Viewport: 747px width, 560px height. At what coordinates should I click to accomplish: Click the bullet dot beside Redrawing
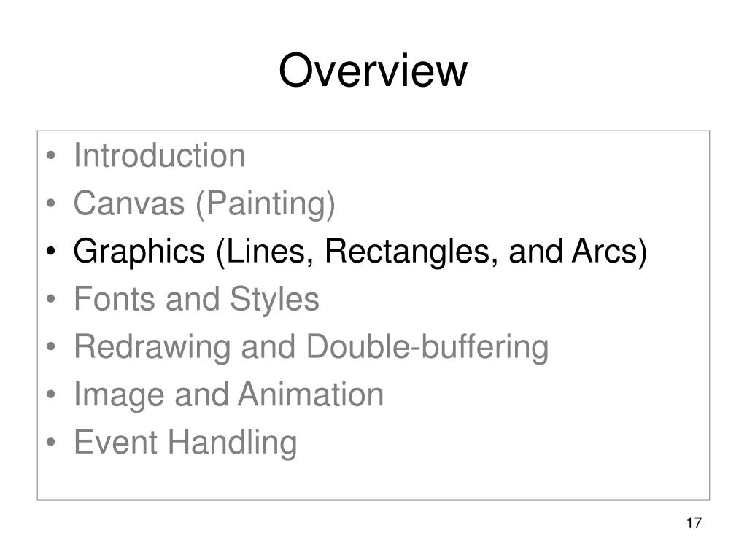(x=51, y=346)
